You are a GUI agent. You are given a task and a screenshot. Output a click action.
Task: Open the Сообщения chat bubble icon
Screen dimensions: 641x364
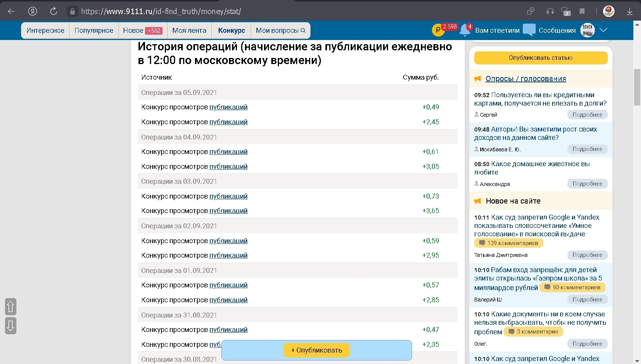[529, 30]
